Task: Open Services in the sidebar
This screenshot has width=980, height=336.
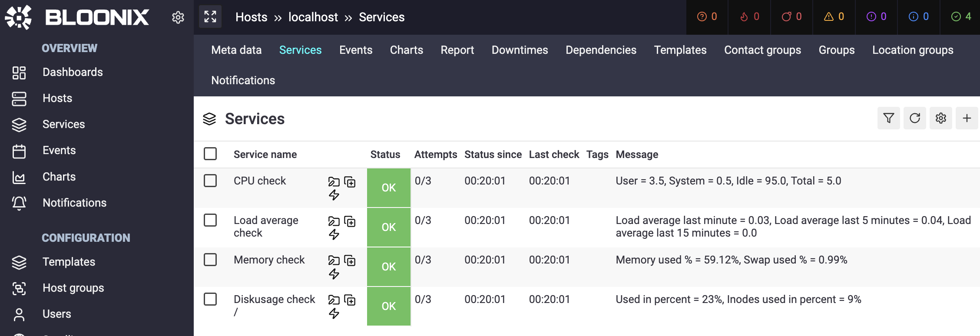Action: [x=64, y=124]
